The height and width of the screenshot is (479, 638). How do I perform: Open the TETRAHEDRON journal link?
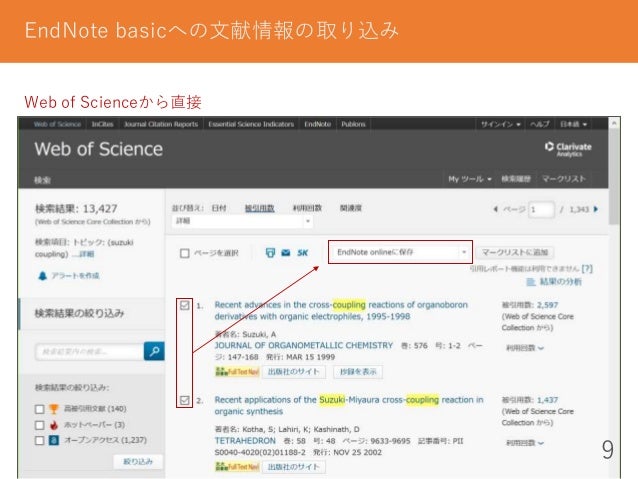click(245, 441)
